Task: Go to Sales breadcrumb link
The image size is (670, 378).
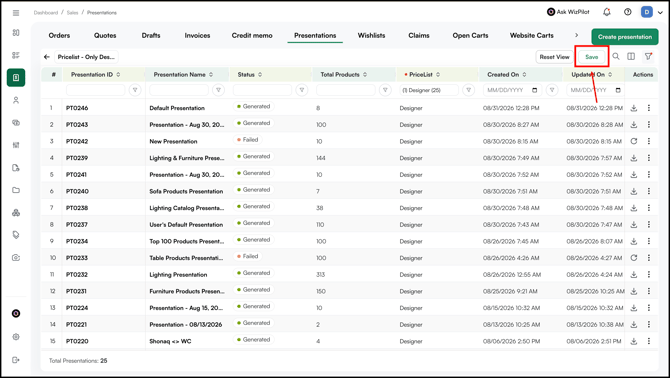Action: tap(72, 13)
